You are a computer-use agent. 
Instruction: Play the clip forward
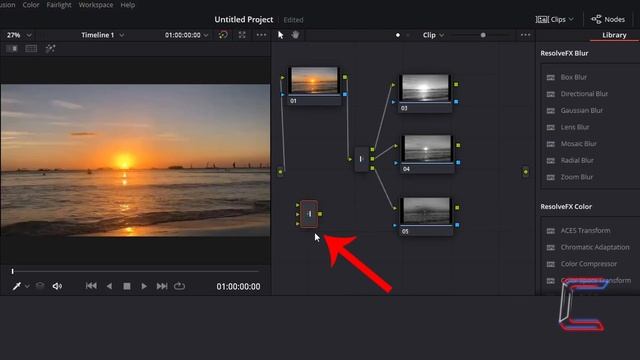tap(144, 286)
